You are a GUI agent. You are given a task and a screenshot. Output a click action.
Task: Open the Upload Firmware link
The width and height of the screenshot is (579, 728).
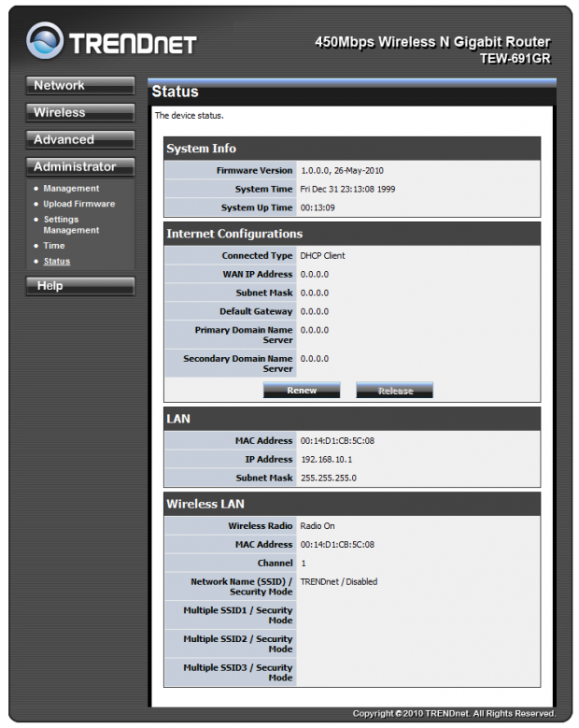pyautogui.click(x=78, y=204)
